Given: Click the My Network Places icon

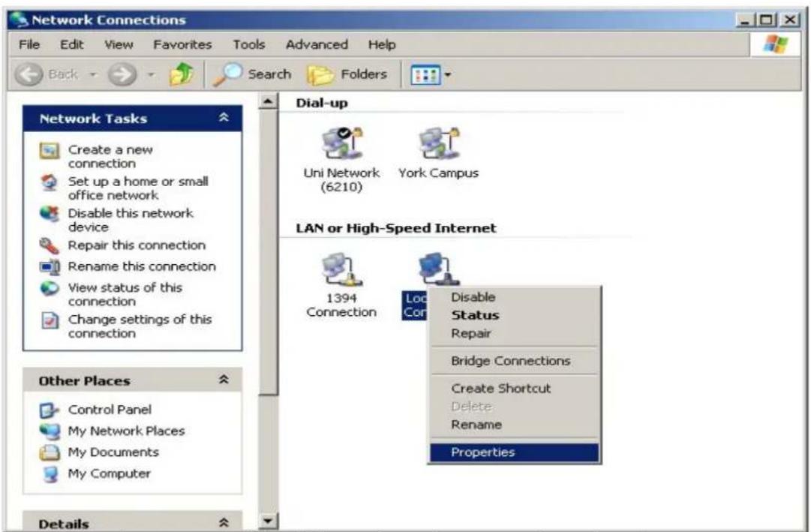Looking at the screenshot, I should point(50,431).
